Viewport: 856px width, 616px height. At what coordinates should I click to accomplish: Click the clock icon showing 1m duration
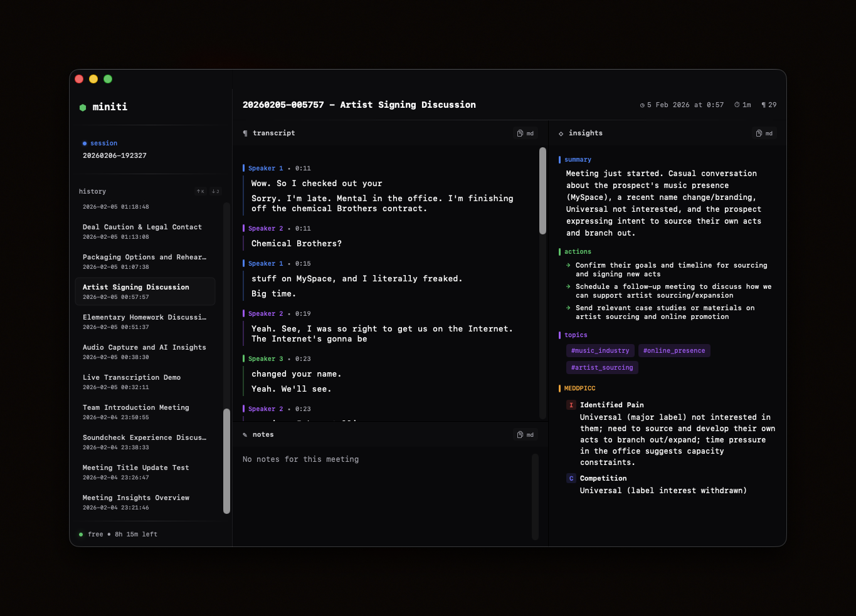737,105
